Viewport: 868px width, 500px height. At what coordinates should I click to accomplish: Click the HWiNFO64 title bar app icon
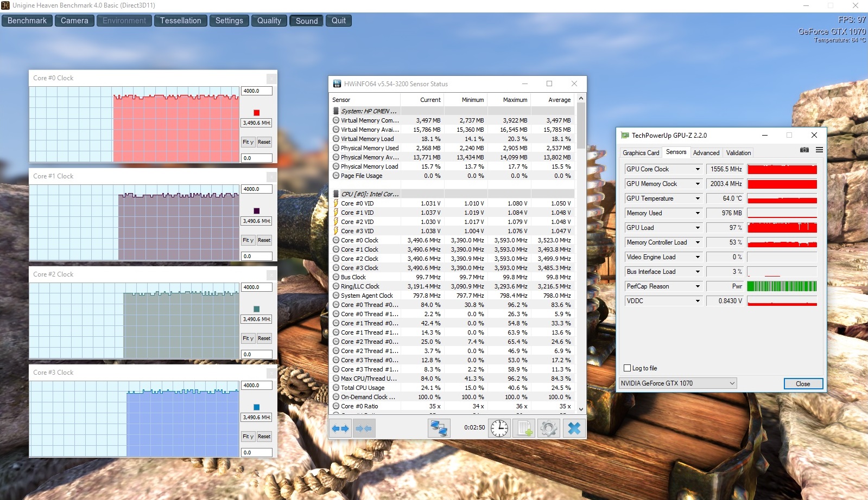pos(337,84)
